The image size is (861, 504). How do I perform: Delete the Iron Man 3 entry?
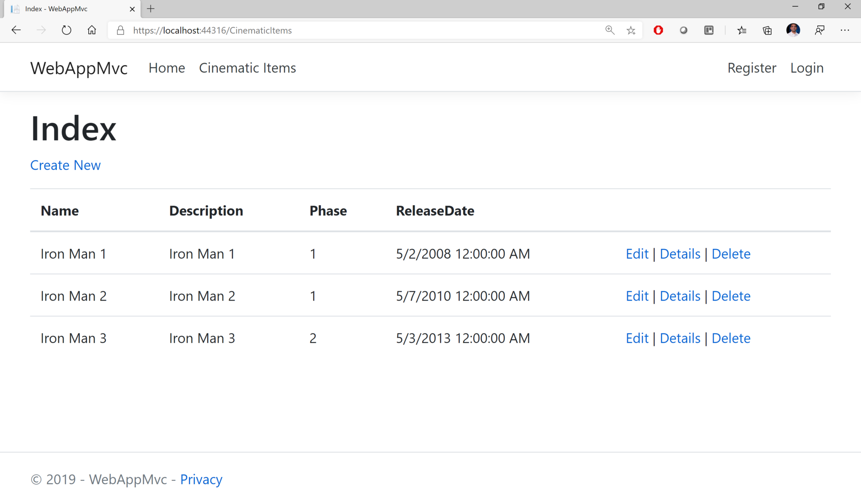tap(731, 338)
